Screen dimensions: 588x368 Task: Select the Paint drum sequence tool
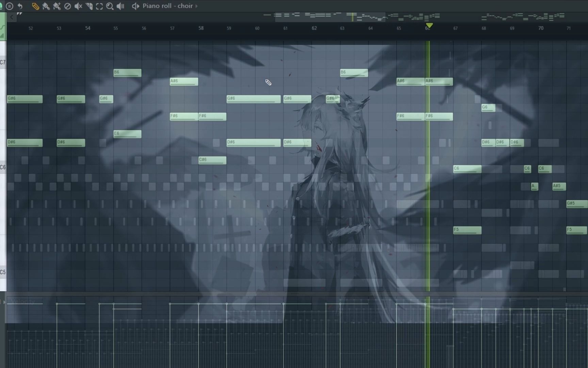(x=57, y=6)
